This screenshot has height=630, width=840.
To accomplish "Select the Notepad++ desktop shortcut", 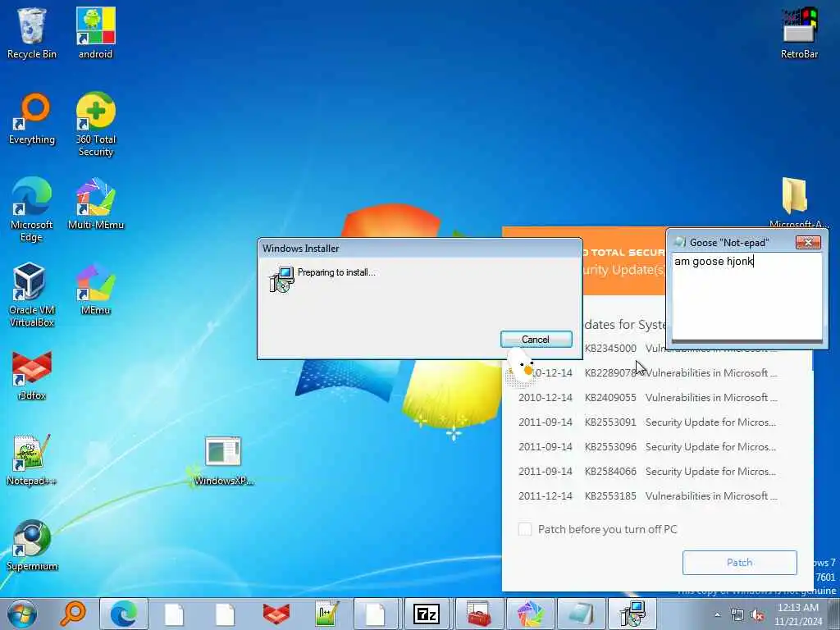I will 32,459.
